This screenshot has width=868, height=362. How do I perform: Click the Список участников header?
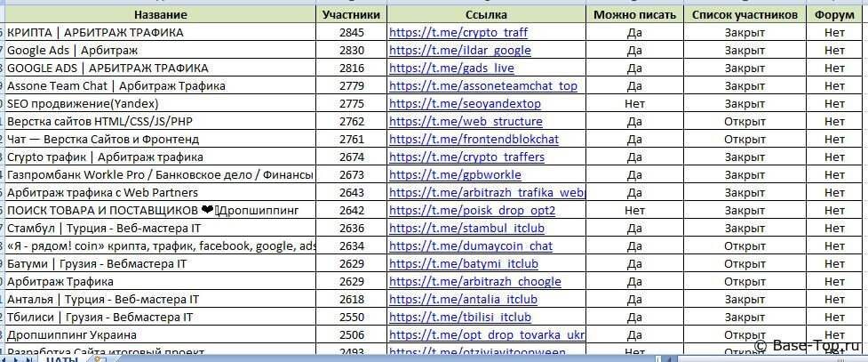745,14
